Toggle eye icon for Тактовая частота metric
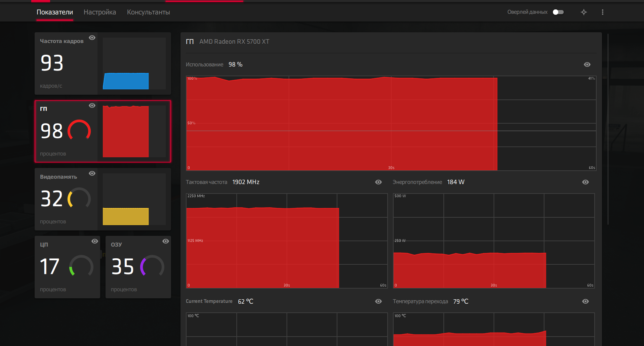644x346 pixels. click(x=378, y=182)
